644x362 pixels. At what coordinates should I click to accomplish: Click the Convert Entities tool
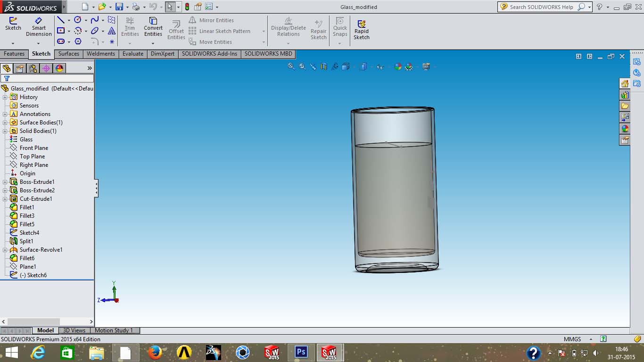click(x=153, y=27)
